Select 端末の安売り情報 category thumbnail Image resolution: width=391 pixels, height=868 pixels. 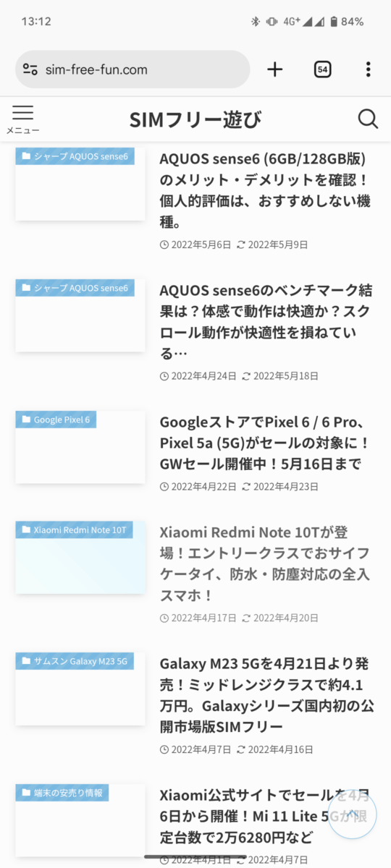tap(80, 820)
